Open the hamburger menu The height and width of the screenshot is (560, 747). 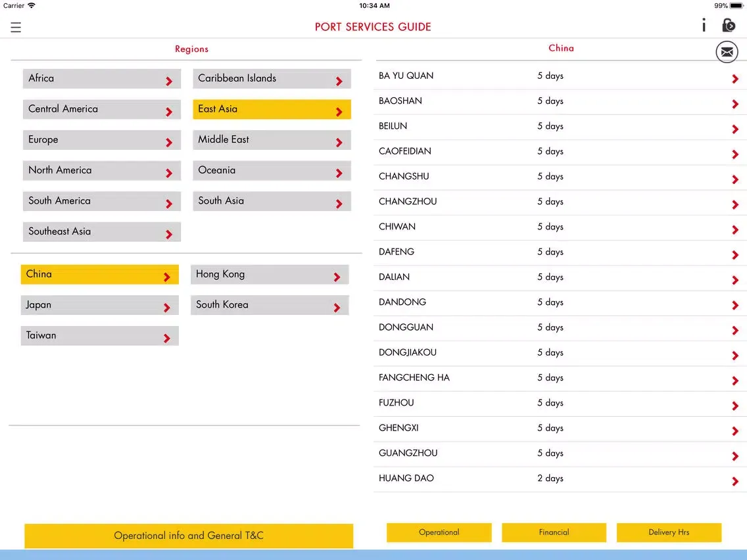(x=16, y=27)
